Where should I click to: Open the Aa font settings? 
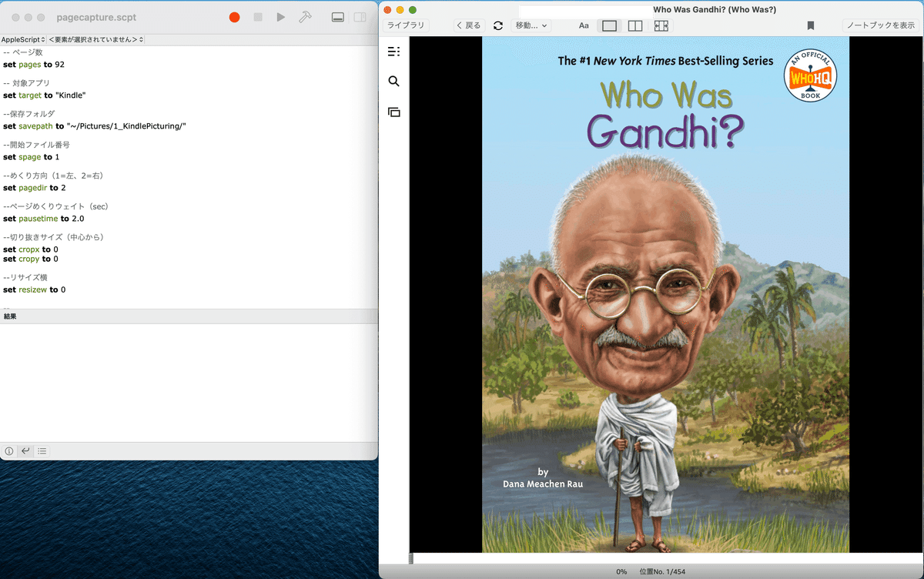584,25
